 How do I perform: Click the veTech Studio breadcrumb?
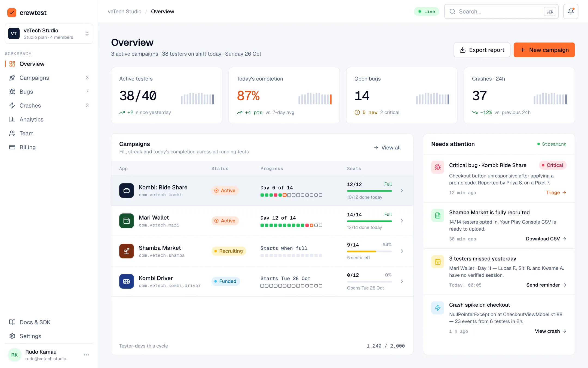125,11
